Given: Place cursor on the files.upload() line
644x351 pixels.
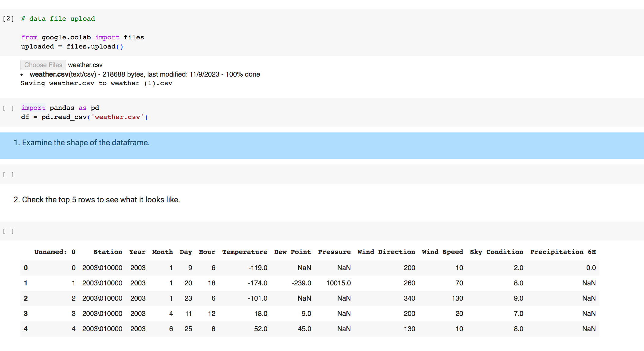Looking at the screenshot, I should [72, 47].
